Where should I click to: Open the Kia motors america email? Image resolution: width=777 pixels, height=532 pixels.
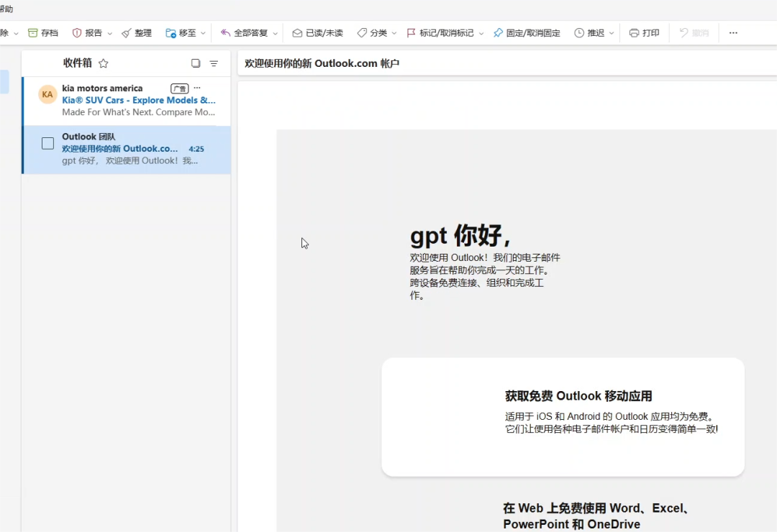138,101
